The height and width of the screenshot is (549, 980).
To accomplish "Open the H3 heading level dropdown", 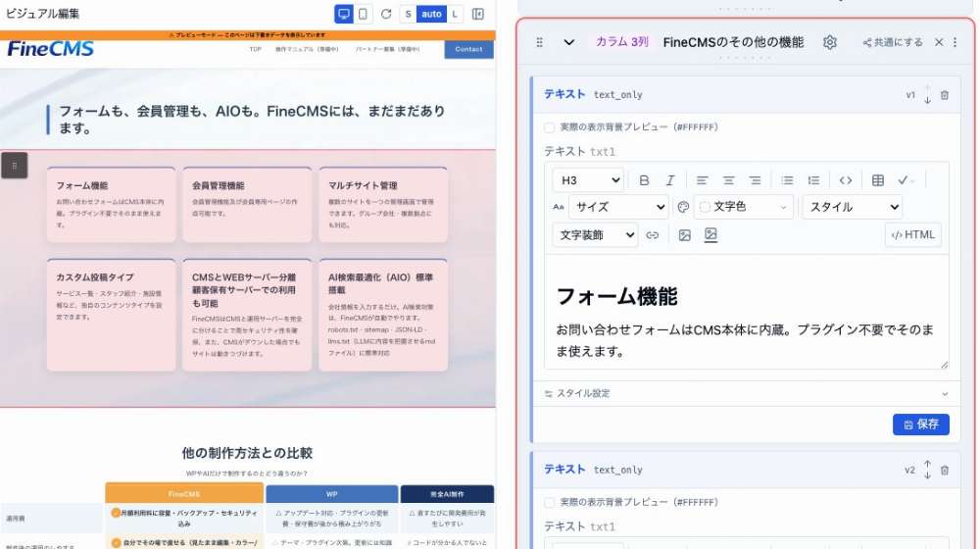I will click(x=588, y=180).
